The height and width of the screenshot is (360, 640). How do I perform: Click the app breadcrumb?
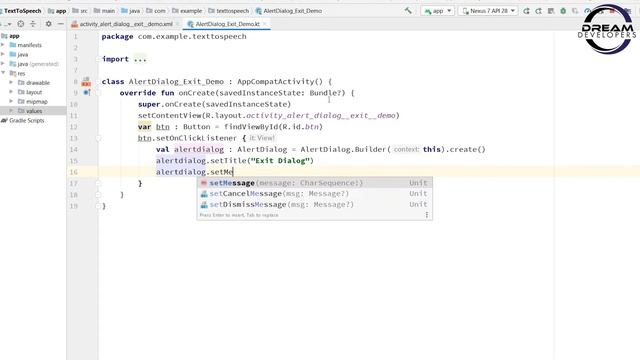point(57,11)
